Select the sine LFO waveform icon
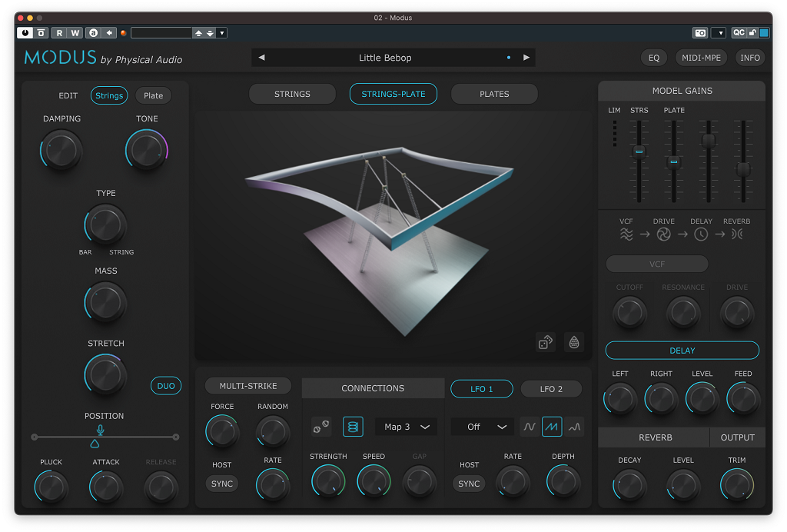 coord(530,427)
